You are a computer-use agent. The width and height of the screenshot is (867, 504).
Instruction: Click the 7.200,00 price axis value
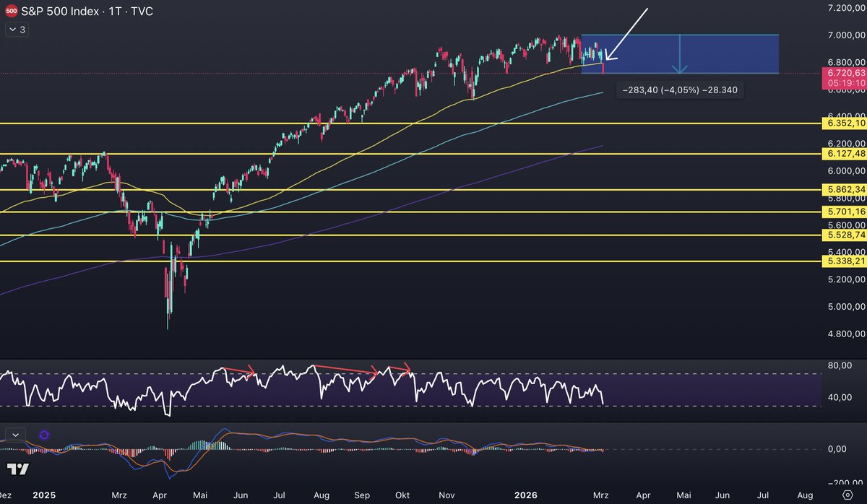[x=845, y=7]
